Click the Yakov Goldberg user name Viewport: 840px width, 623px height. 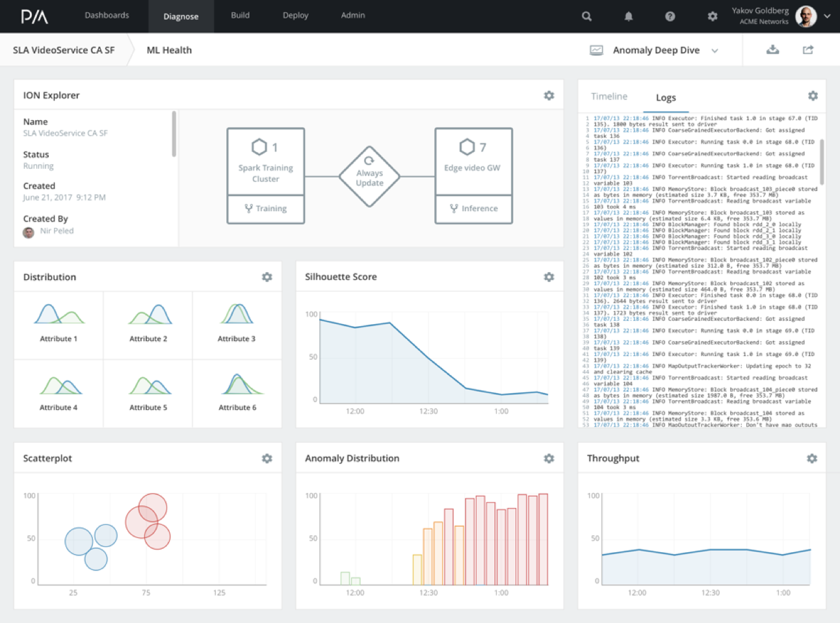[760, 10]
